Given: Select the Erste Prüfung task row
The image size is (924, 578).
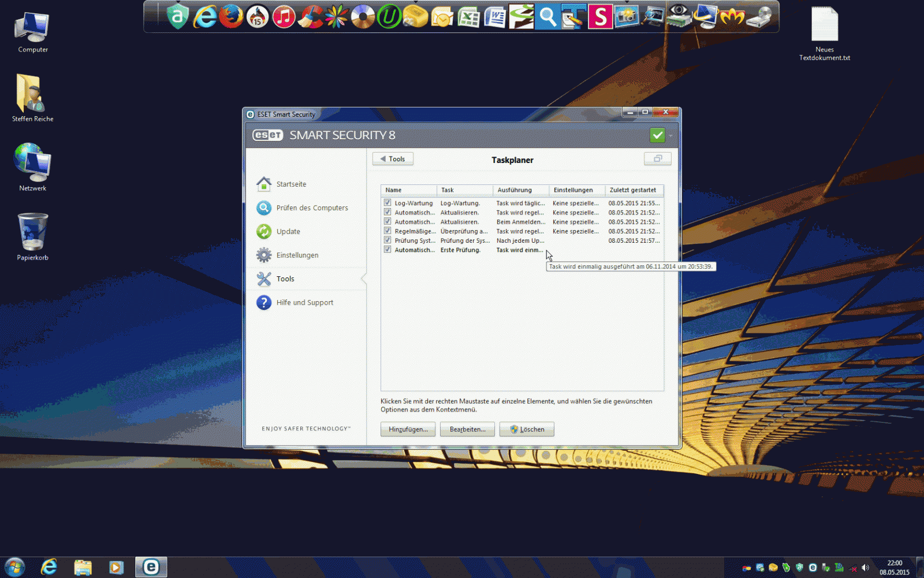Looking at the screenshot, I should pyautogui.click(x=460, y=250).
